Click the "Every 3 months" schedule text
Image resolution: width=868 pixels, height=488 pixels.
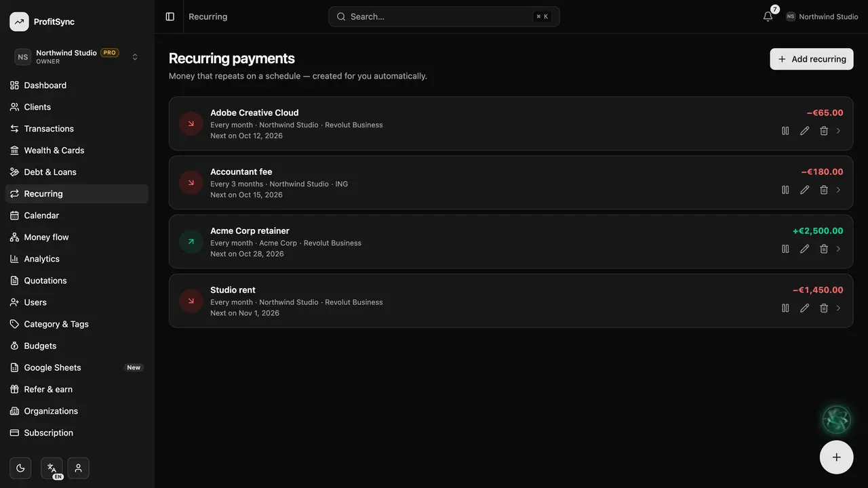click(x=237, y=184)
